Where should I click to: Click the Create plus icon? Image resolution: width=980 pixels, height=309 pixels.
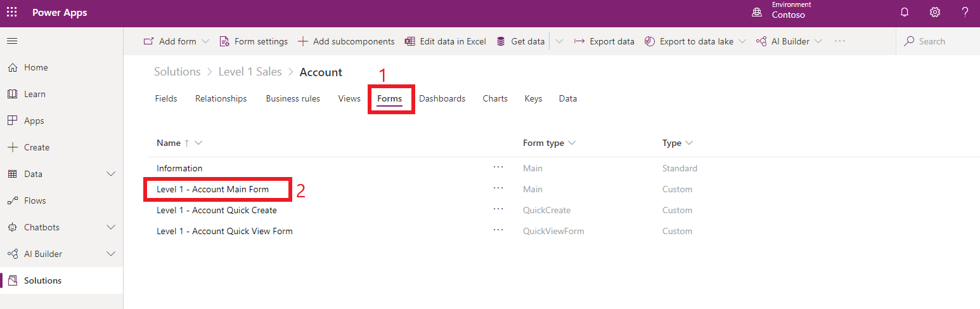12,147
